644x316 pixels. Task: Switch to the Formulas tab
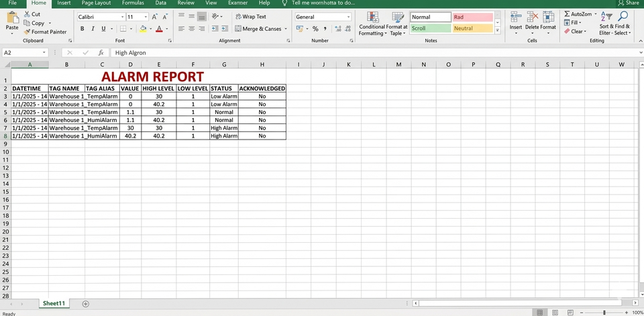[133, 3]
